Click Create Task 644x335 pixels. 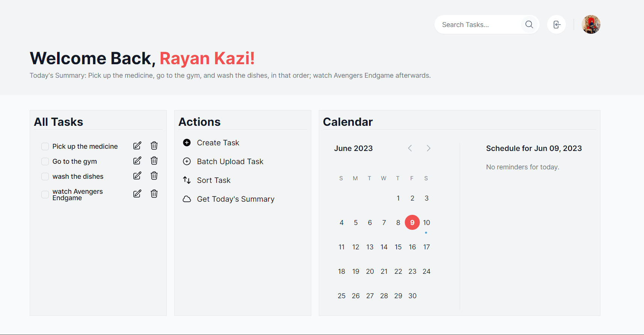click(218, 143)
